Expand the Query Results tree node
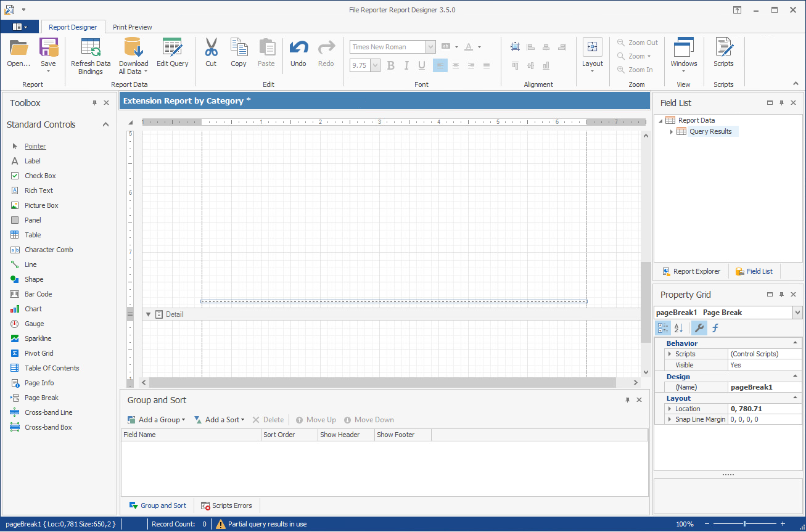This screenshot has height=532, width=806. tap(672, 131)
